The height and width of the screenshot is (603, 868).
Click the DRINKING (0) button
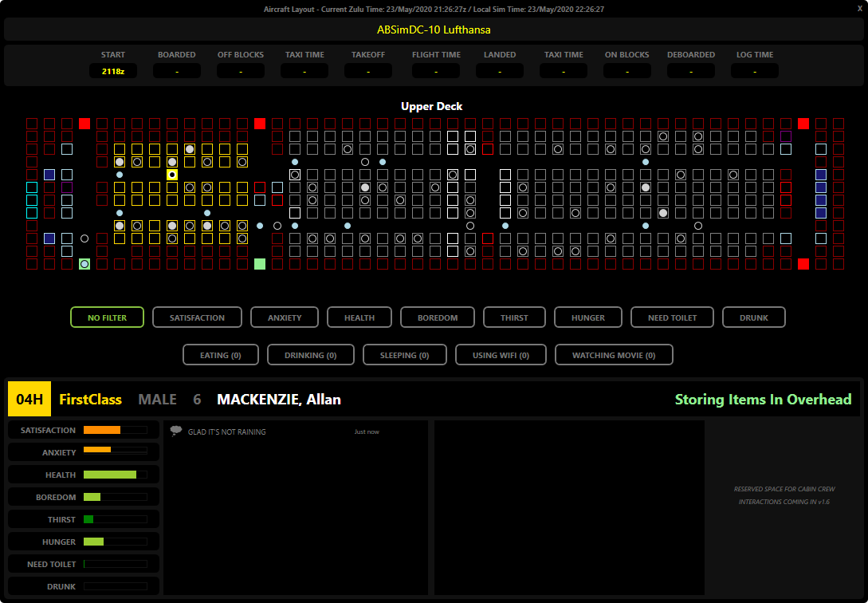point(311,355)
